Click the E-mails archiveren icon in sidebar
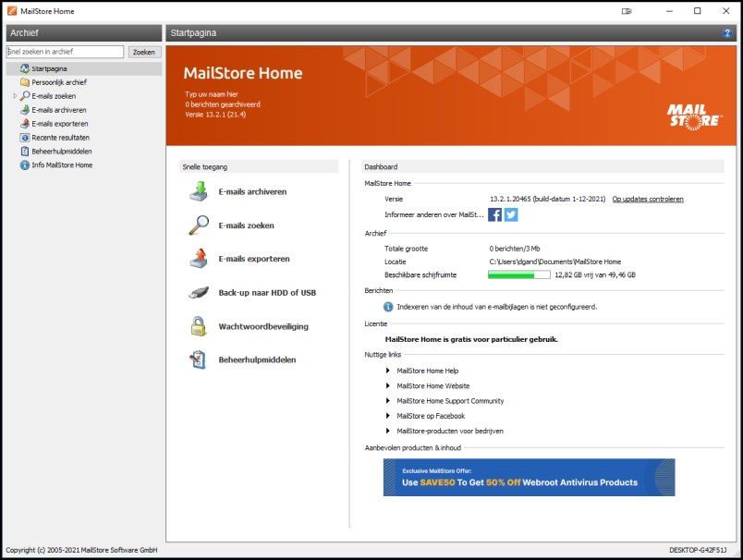The height and width of the screenshot is (560, 743). (25, 110)
